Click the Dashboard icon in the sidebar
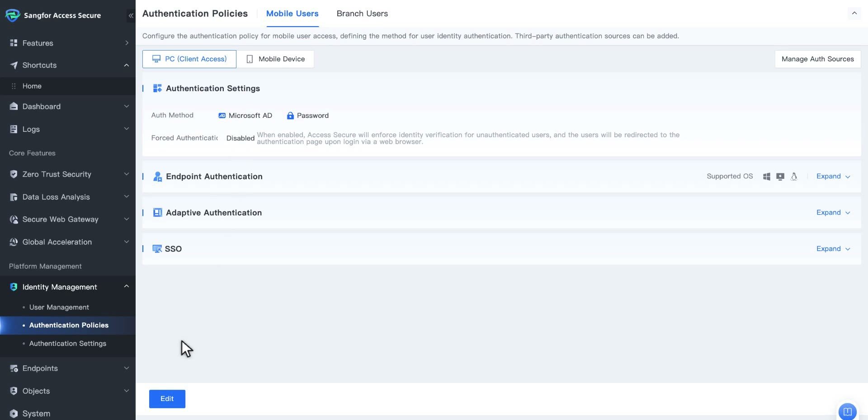 pyautogui.click(x=14, y=106)
